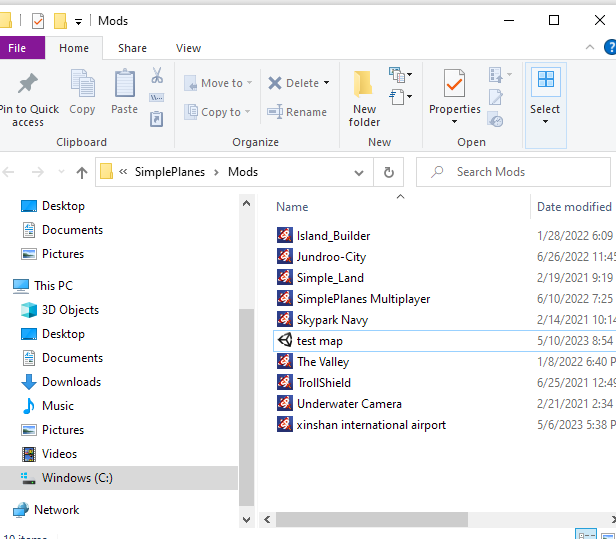This screenshot has height=539, width=616.
Task: Refresh the Mods folder view
Action: click(x=389, y=172)
